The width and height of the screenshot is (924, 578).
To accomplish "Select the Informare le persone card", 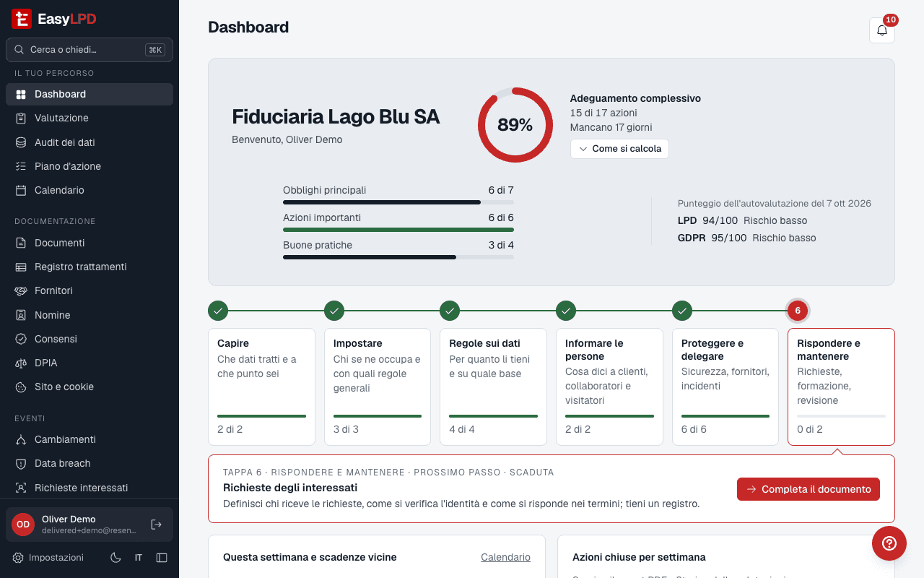I will point(609,387).
